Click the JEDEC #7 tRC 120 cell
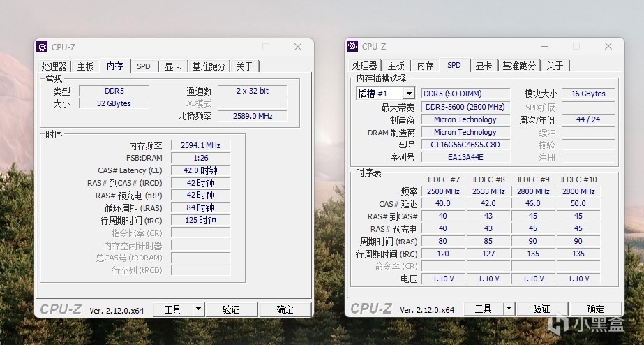 click(x=443, y=254)
